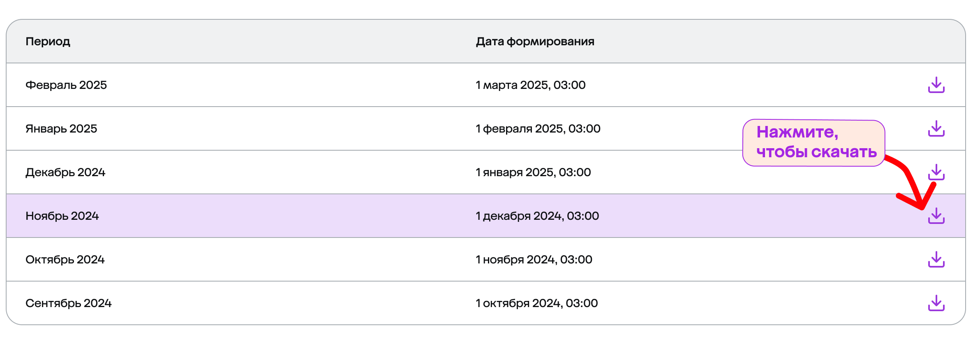Click the date 1 декабря 2024, 03:00

537,216
